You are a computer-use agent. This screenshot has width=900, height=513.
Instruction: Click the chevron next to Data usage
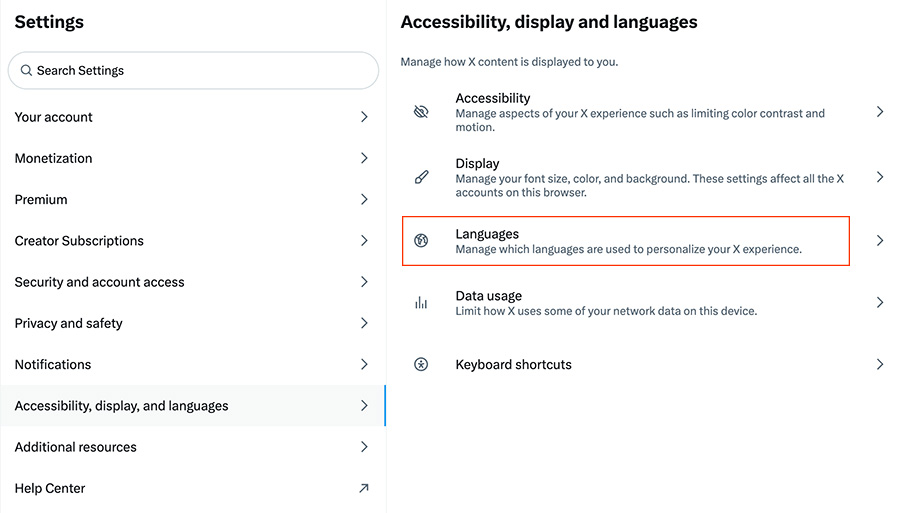[x=880, y=302]
